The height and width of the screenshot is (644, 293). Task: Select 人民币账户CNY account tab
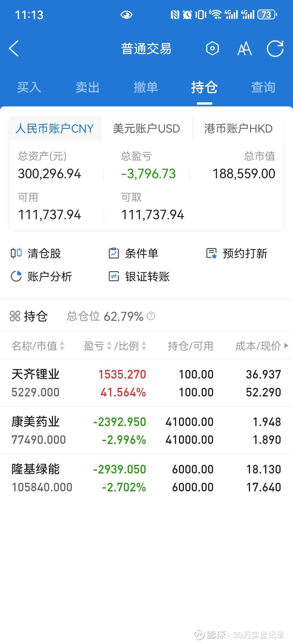pos(55,129)
